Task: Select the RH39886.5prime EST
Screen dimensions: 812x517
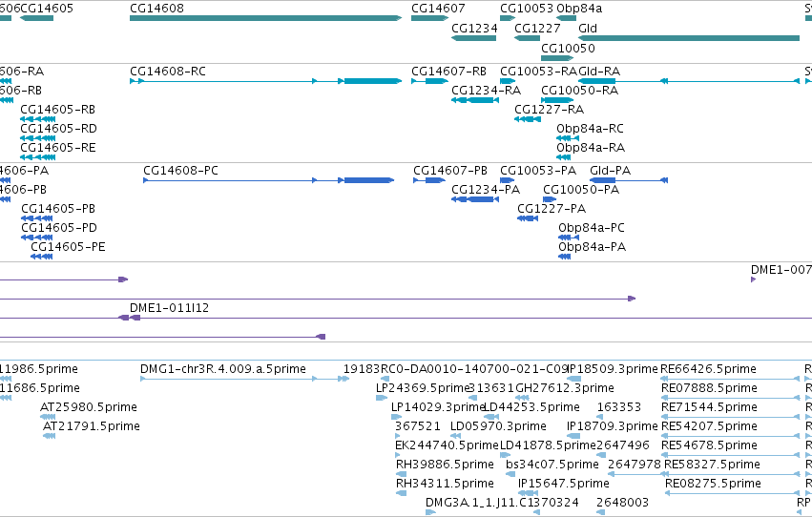Action: (x=402, y=475)
